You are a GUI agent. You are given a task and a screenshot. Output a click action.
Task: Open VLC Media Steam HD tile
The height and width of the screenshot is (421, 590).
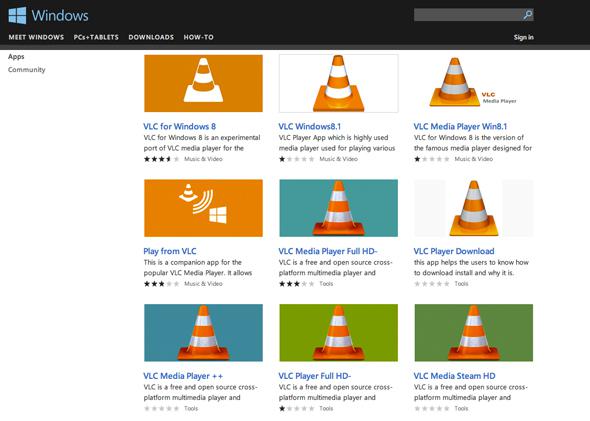pos(473,333)
